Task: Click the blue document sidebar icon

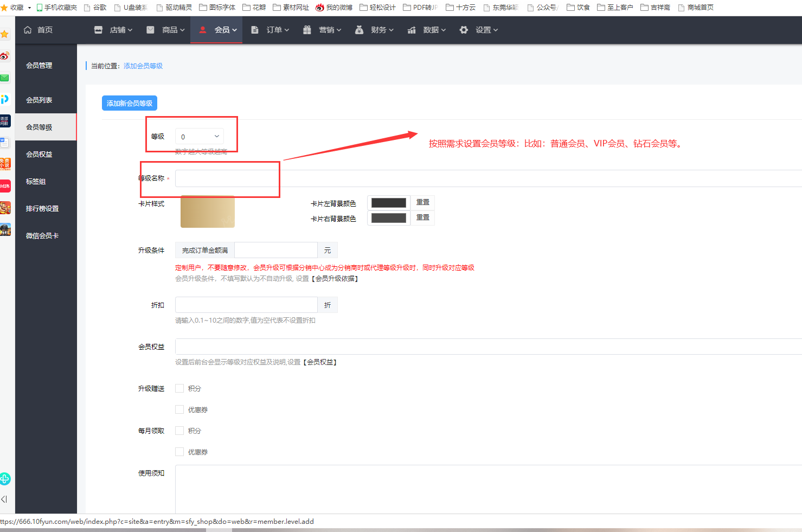Action: tap(5, 143)
